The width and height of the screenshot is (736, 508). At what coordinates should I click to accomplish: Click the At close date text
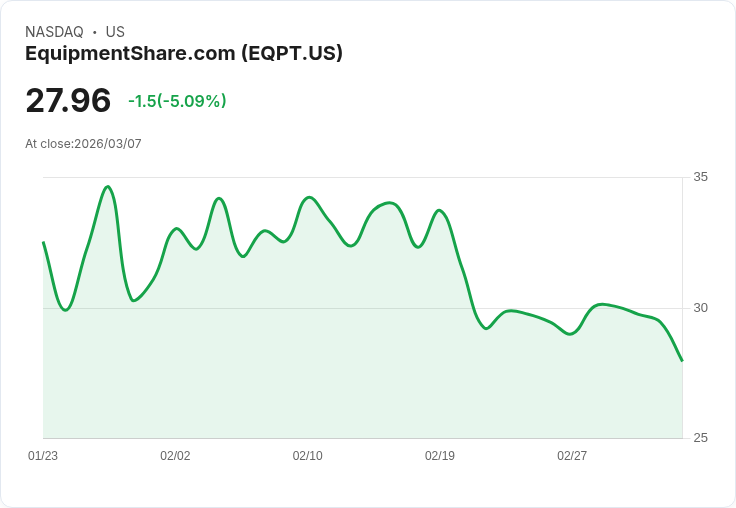[83, 144]
